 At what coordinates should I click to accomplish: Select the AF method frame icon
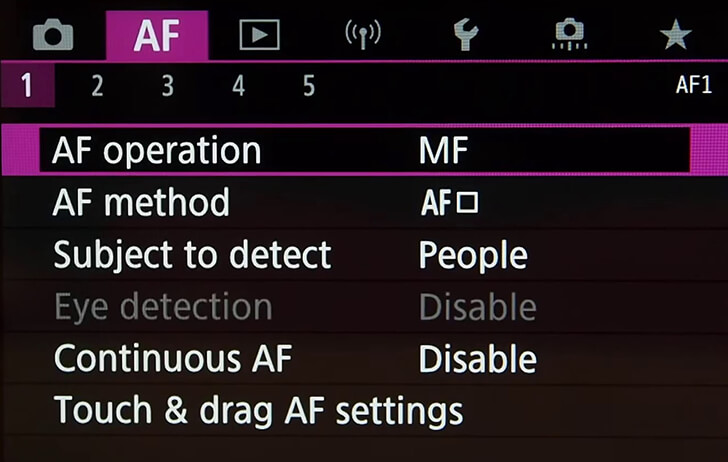[449, 203]
